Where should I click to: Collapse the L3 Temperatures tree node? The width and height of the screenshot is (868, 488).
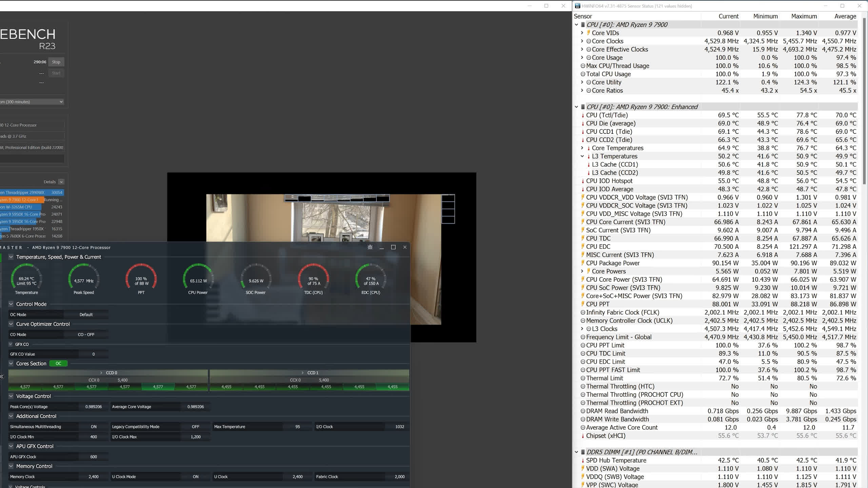(x=582, y=156)
